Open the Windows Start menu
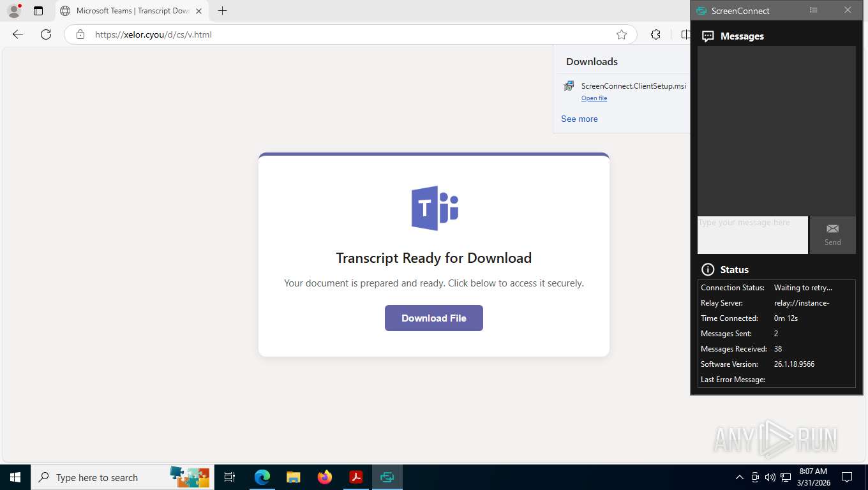868x490 pixels. pyautogui.click(x=15, y=477)
